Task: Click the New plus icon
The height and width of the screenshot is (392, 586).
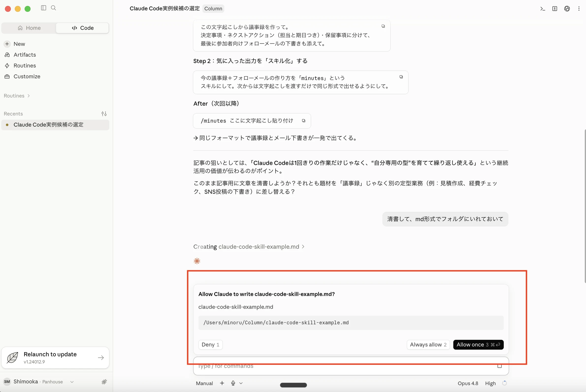Action: click(7, 44)
